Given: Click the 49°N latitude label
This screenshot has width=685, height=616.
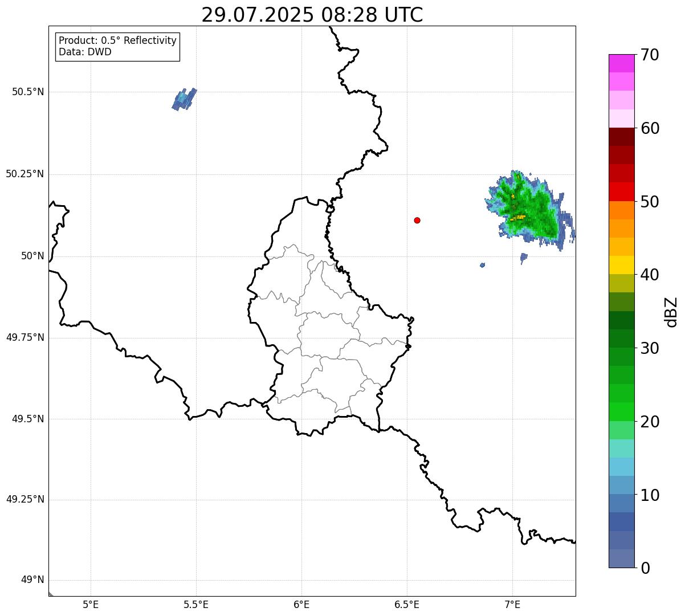Looking at the screenshot, I should (32, 580).
